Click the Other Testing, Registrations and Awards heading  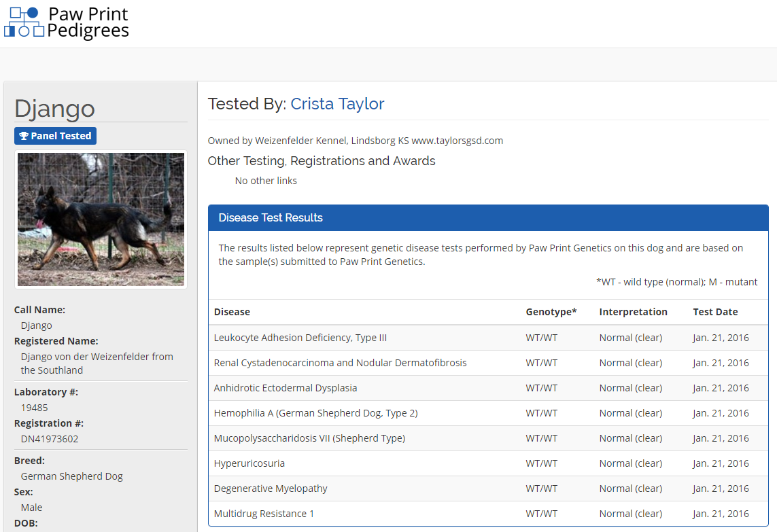click(x=321, y=161)
